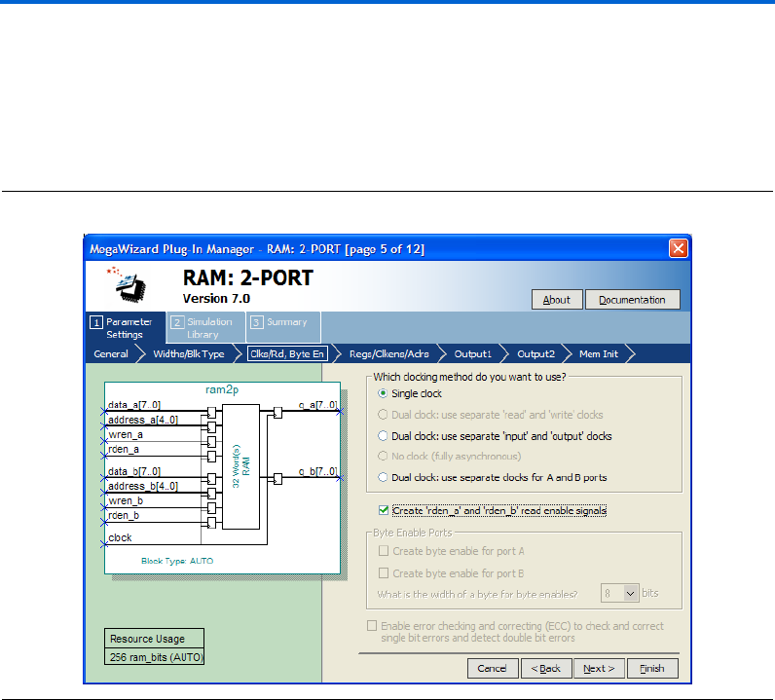Click q_a[7..0] output label

coord(317,405)
